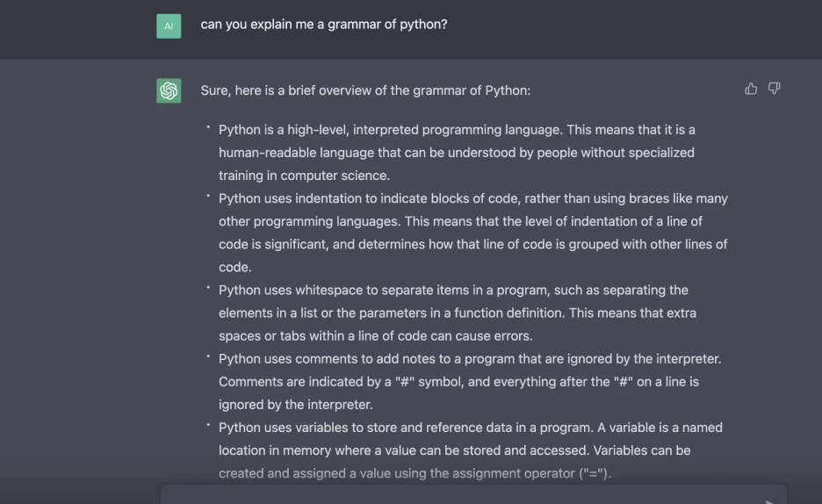Click the green AI user avatar

pos(169,26)
